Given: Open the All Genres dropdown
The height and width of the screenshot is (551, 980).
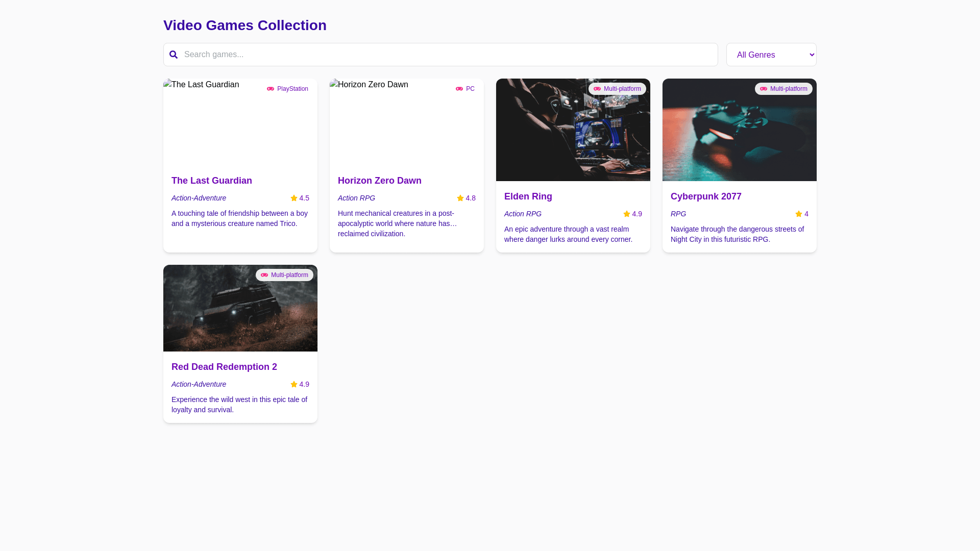Looking at the screenshot, I should [771, 55].
